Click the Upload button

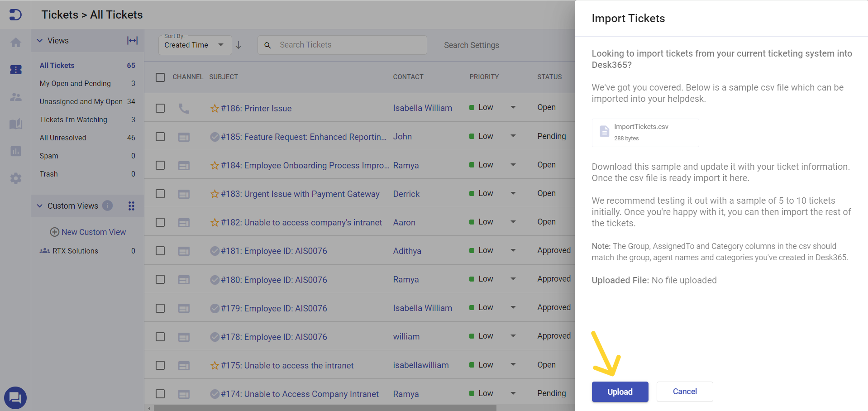point(620,392)
